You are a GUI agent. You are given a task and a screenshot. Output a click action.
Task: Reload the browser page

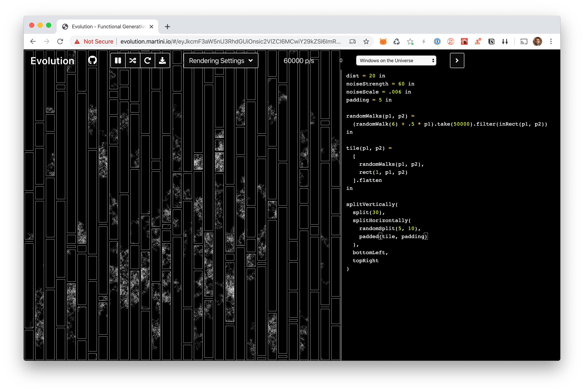pyautogui.click(x=60, y=41)
